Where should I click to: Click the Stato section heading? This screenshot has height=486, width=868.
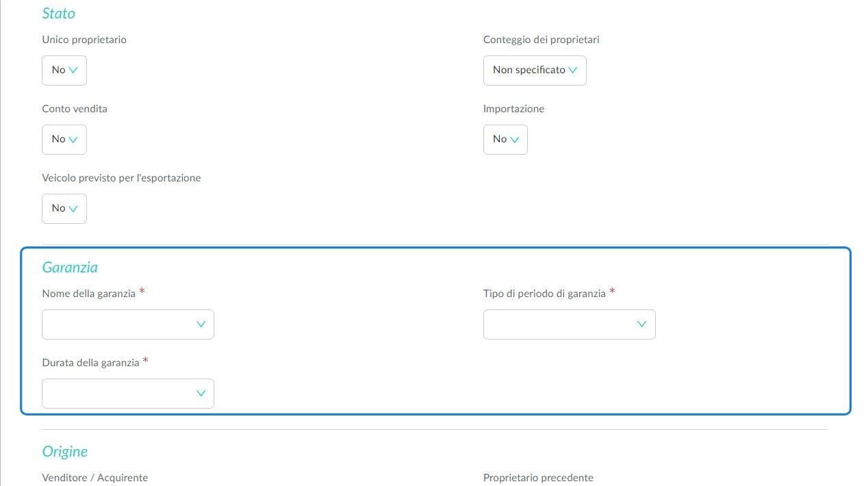coord(59,13)
